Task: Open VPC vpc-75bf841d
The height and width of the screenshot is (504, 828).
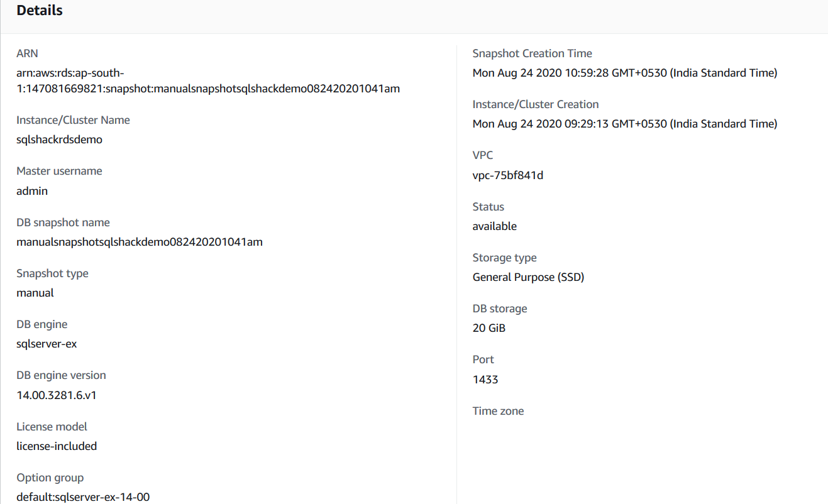Action: [x=507, y=175]
